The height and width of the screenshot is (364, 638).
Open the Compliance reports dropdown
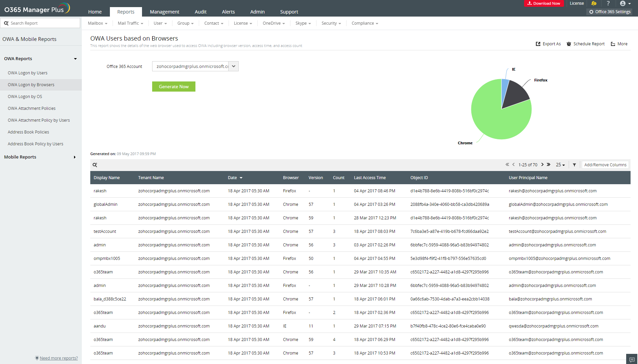[x=365, y=23]
